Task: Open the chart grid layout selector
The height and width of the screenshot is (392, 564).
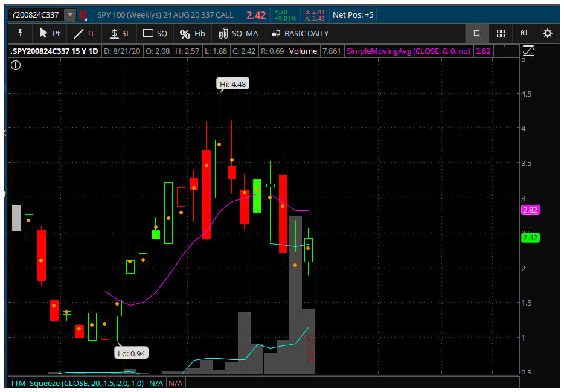Action: (x=501, y=33)
